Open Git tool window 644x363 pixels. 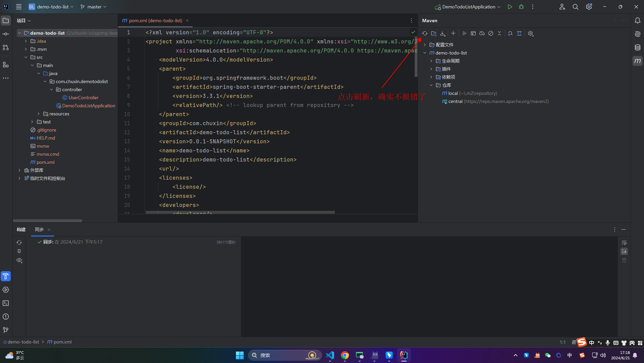click(6, 330)
